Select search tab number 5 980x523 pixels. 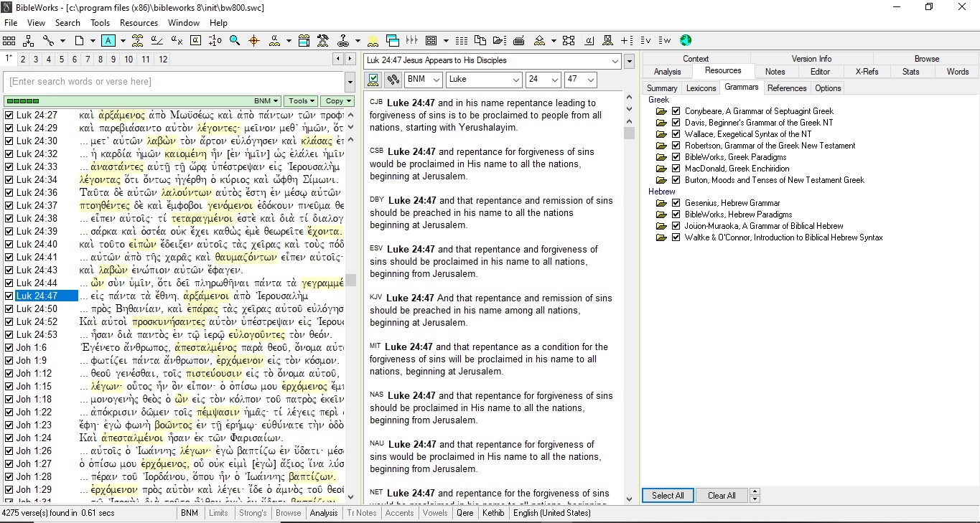click(62, 60)
